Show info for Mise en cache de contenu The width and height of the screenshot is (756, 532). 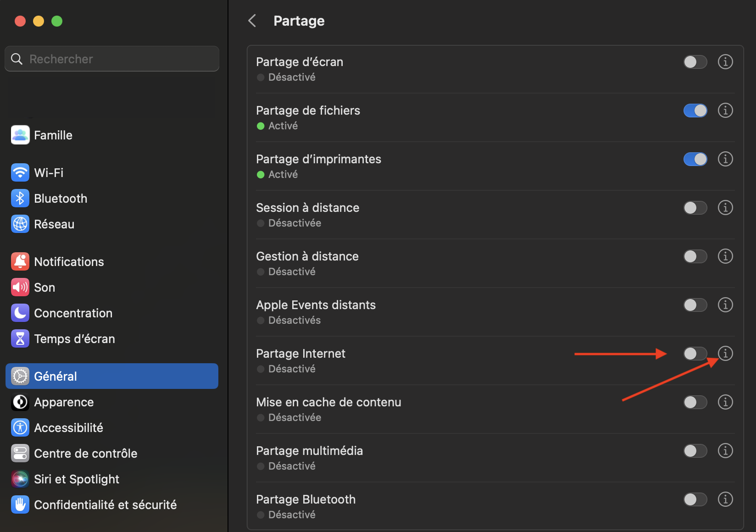(x=725, y=402)
